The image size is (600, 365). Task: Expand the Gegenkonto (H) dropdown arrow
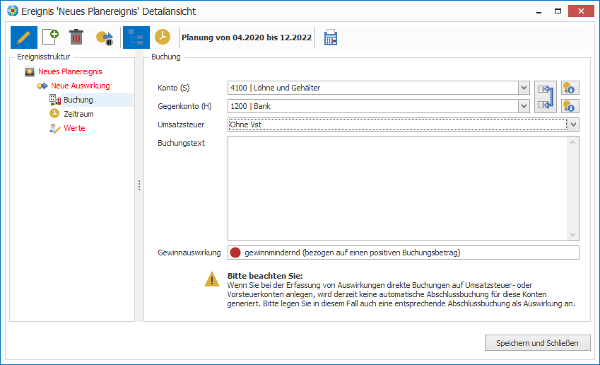tap(524, 106)
